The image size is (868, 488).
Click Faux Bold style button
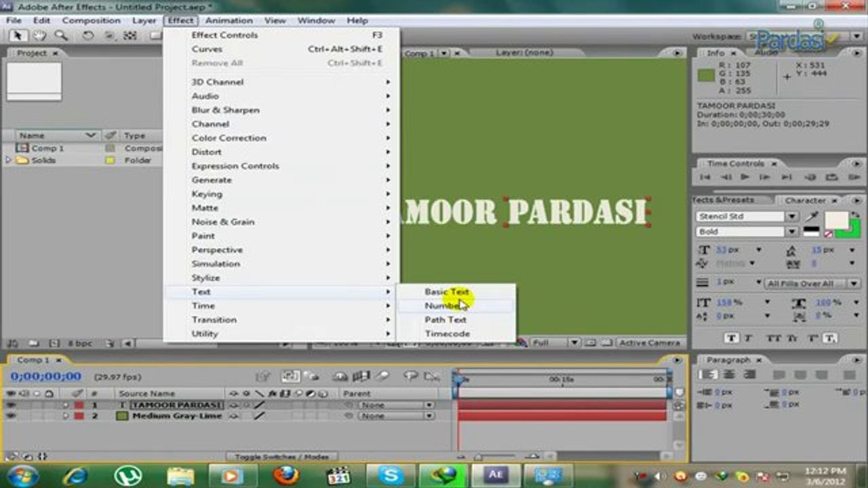click(731, 338)
